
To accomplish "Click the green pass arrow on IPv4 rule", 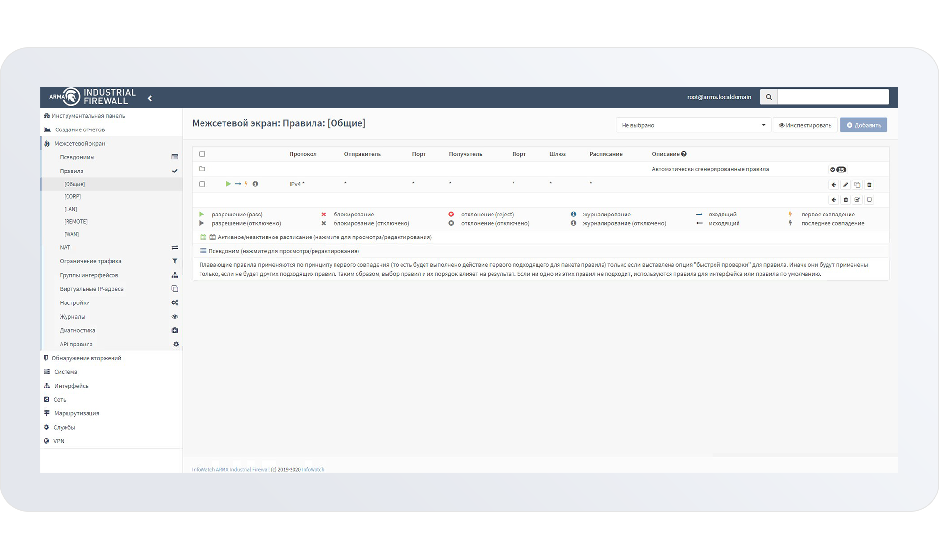I will 228,184.
